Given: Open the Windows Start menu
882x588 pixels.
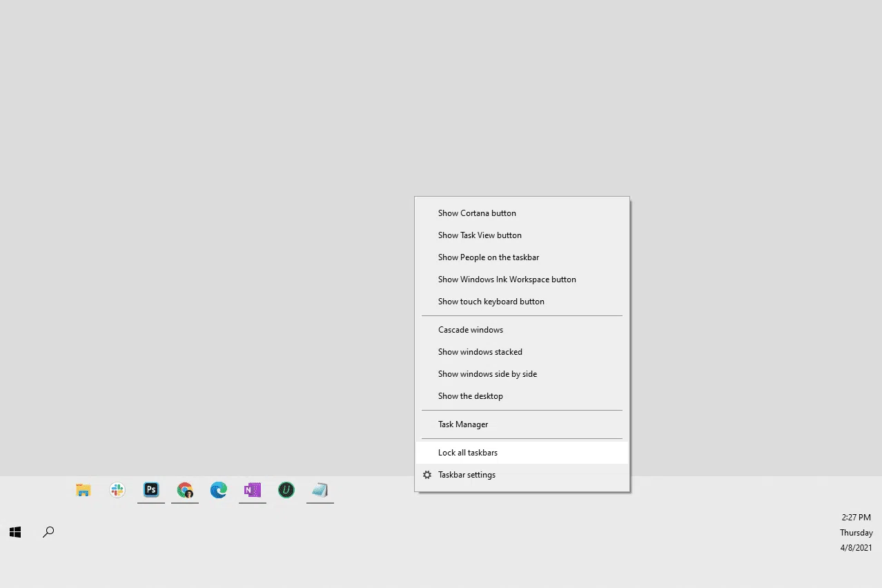Looking at the screenshot, I should coord(15,532).
